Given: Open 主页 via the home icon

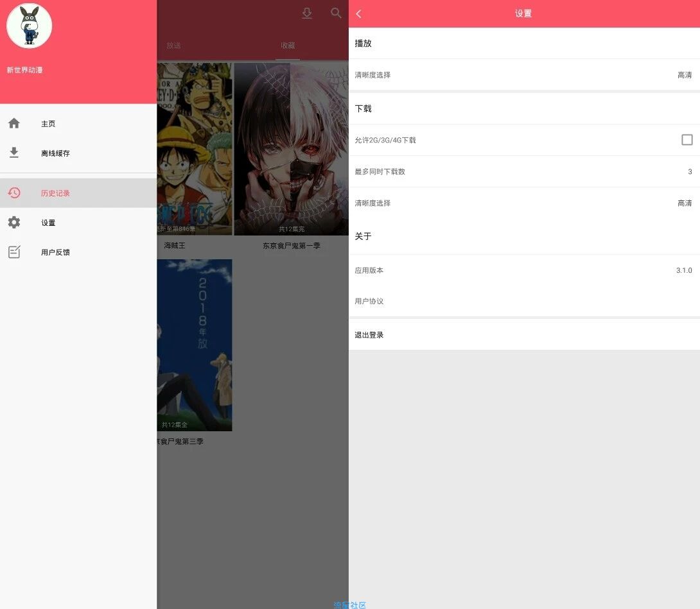Looking at the screenshot, I should pos(14,123).
